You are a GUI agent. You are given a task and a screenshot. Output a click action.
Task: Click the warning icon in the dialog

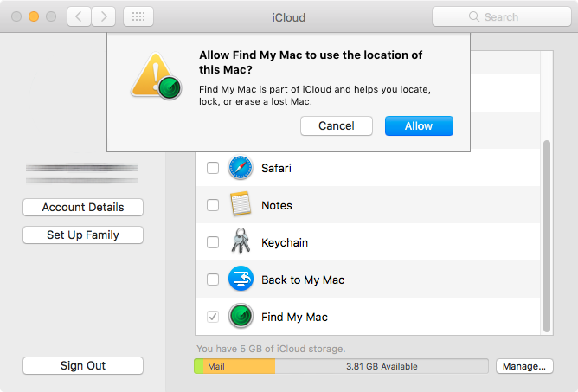click(157, 75)
